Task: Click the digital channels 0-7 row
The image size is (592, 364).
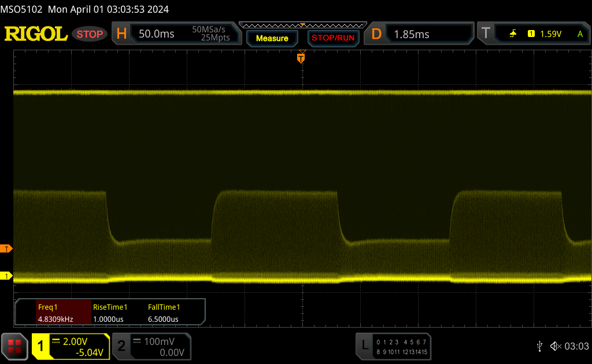Action: [401, 342]
